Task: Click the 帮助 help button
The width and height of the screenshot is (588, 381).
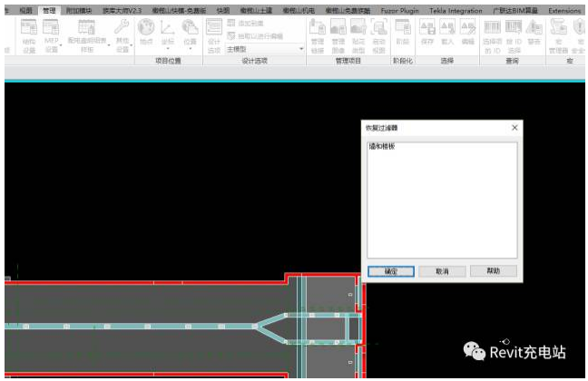Action: (x=493, y=270)
